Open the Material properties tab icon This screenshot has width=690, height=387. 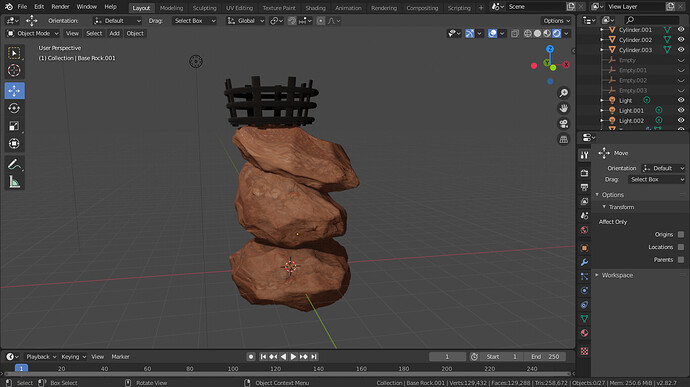point(584,333)
